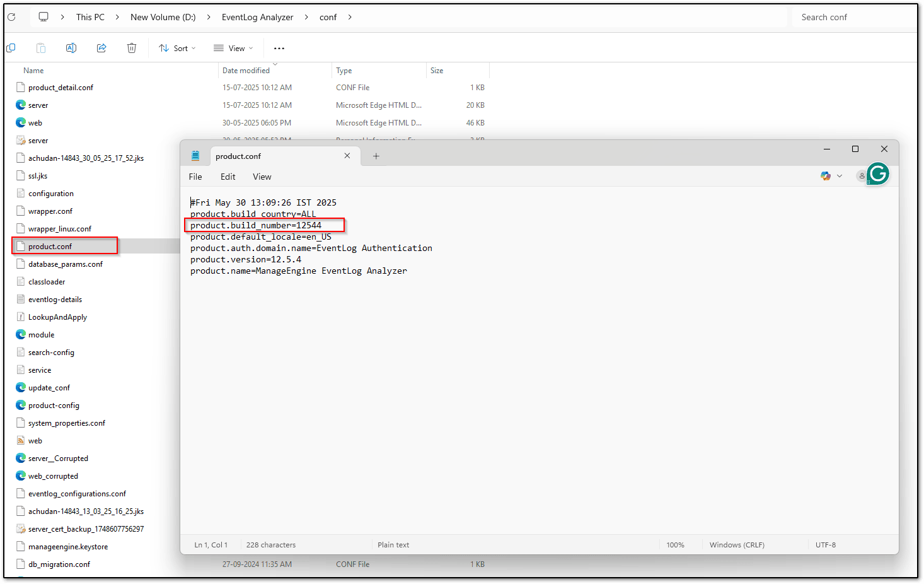Click the conf breadcrumb segment
Screen dimensions: 924x584
(x=328, y=17)
